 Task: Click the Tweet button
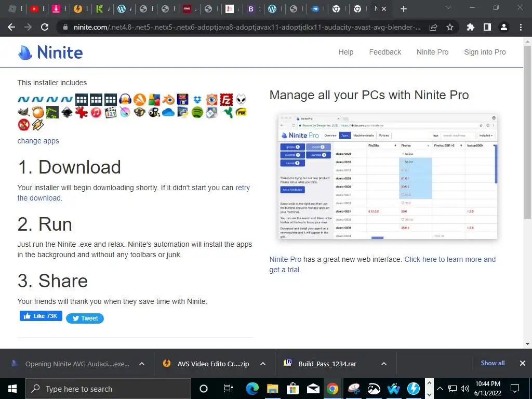point(85,318)
